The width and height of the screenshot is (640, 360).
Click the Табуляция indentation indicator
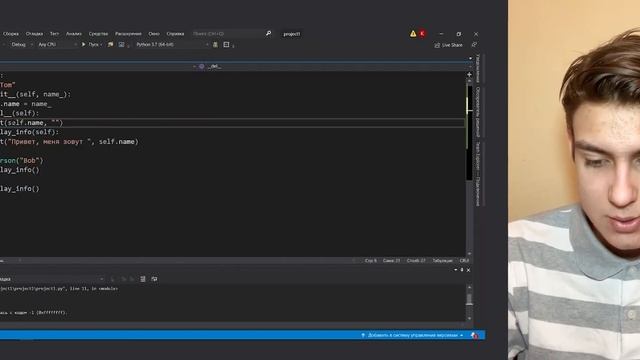(442, 260)
